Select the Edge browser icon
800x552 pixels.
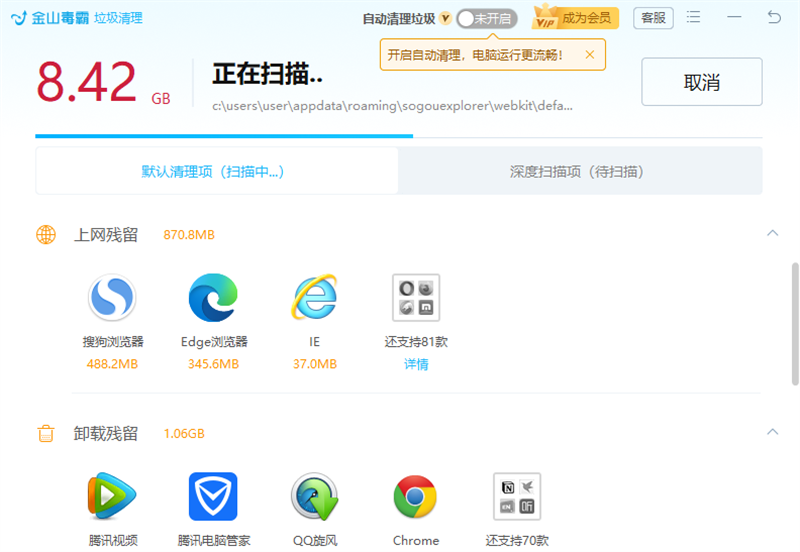(213, 298)
